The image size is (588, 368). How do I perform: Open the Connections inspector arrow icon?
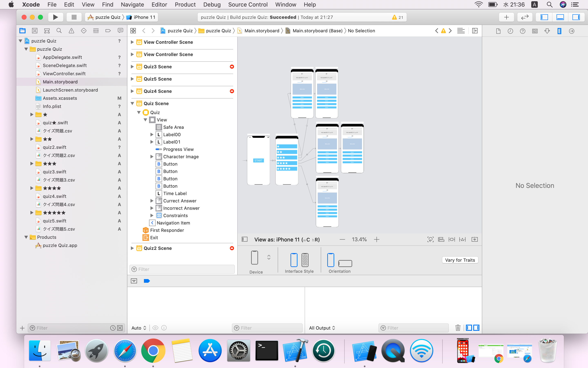pyautogui.click(x=572, y=31)
